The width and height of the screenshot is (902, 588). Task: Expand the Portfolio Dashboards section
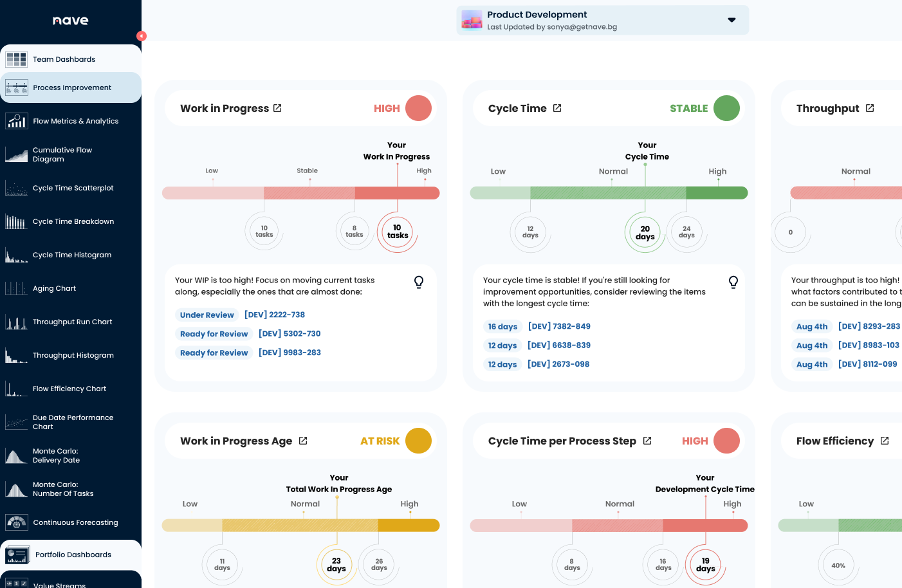click(71, 555)
